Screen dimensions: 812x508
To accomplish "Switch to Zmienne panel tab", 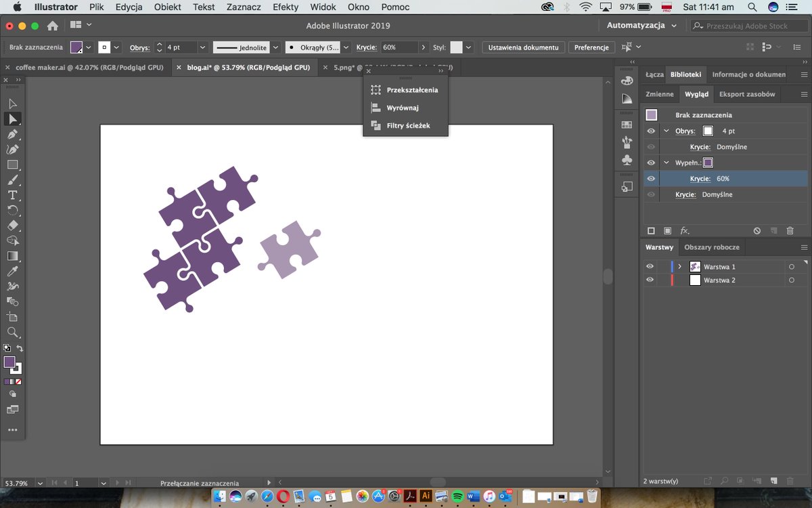I will pyautogui.click(x=660, y=94).
